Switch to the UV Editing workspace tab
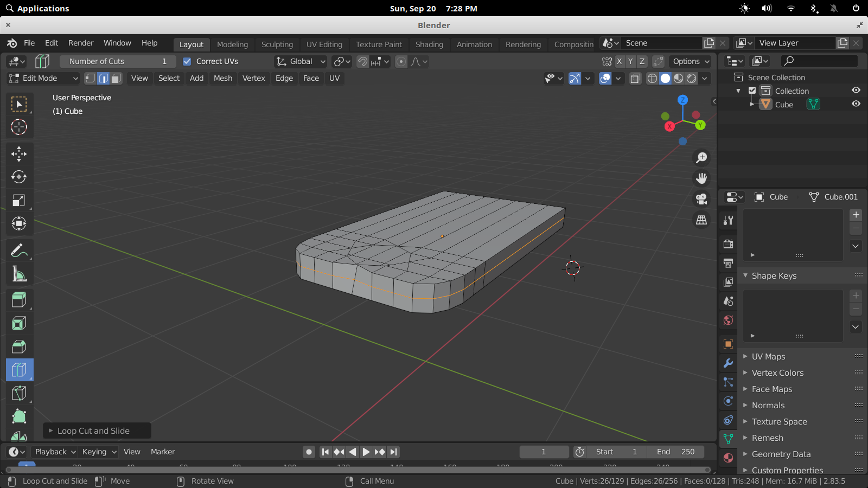This screenshot has height=488, width=868. [x=324, y=44]
